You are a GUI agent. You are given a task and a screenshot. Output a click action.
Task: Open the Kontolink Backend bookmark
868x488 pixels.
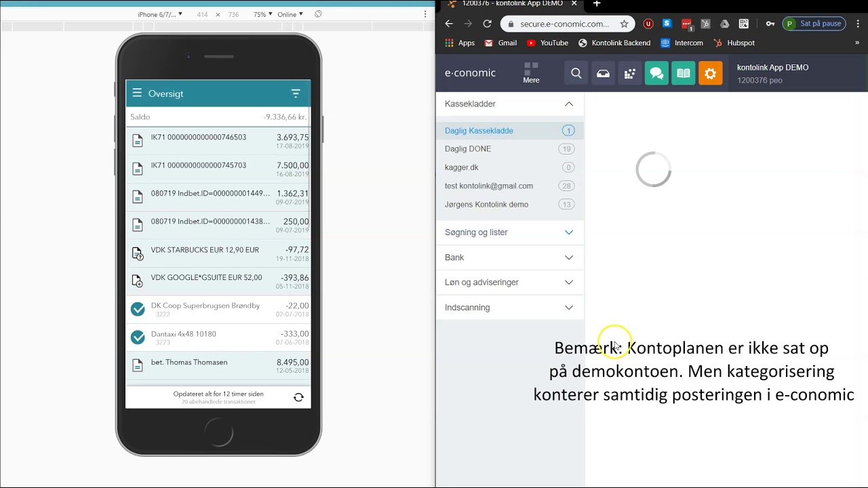(614, 43)
